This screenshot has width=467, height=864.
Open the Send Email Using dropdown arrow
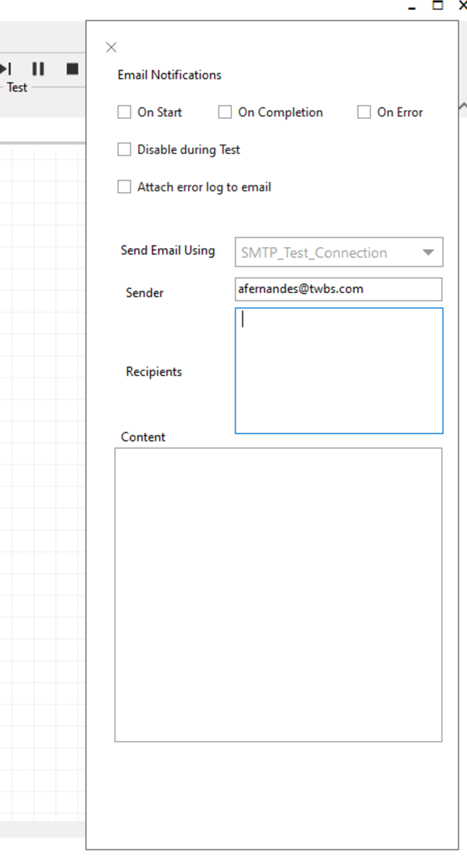pyautogui.click(x=428, y=252)
